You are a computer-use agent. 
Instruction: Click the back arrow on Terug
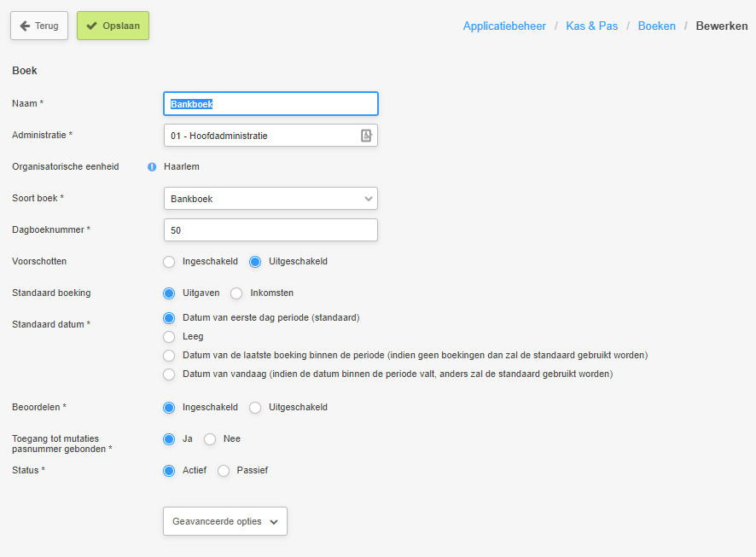click(x=25, y=26)
